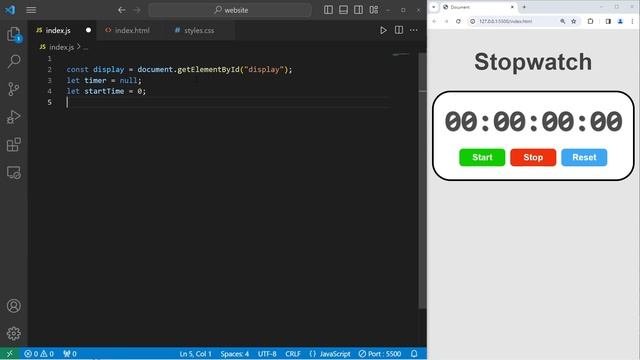Open the browser zoom magnifier icon
The height and width of the screenshot is (360, 640).
pos(562,21)
